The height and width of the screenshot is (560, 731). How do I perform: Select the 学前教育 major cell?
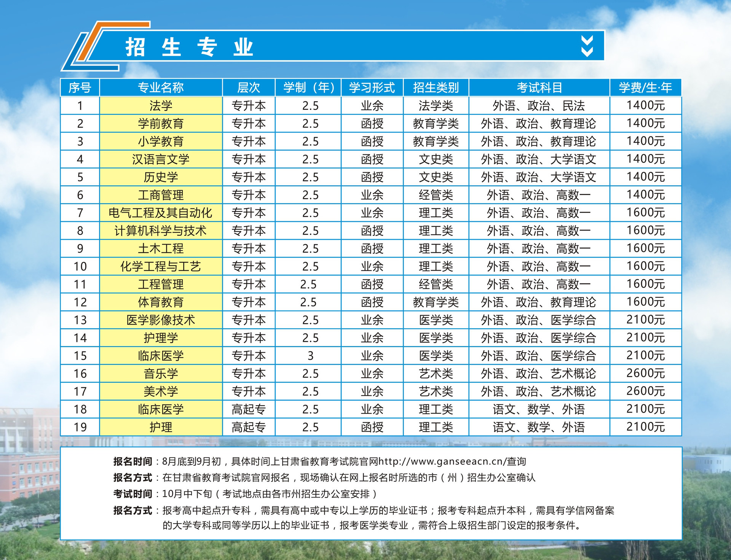161,124
